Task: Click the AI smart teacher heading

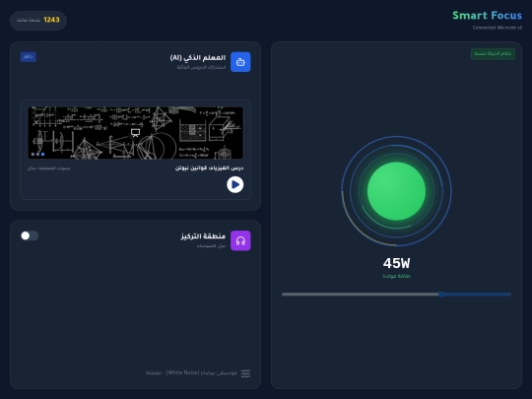Action: pyautogui.click(x=198, y=58)
